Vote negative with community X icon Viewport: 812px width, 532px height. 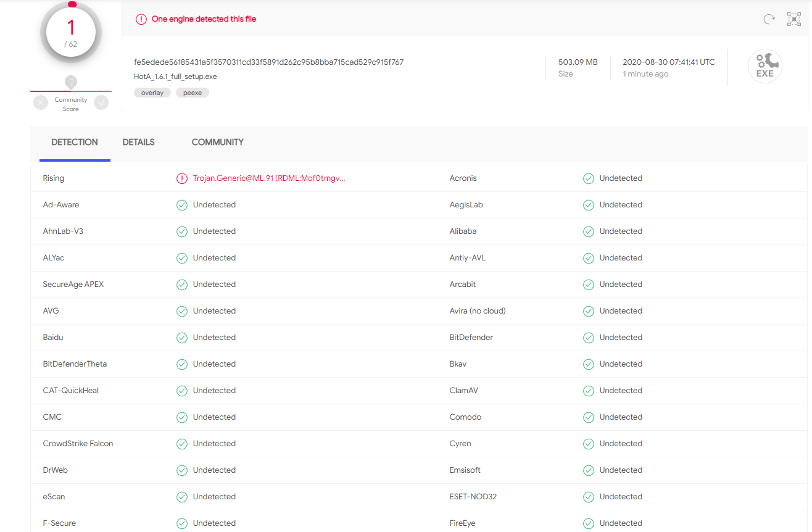(x=41, y=103)
